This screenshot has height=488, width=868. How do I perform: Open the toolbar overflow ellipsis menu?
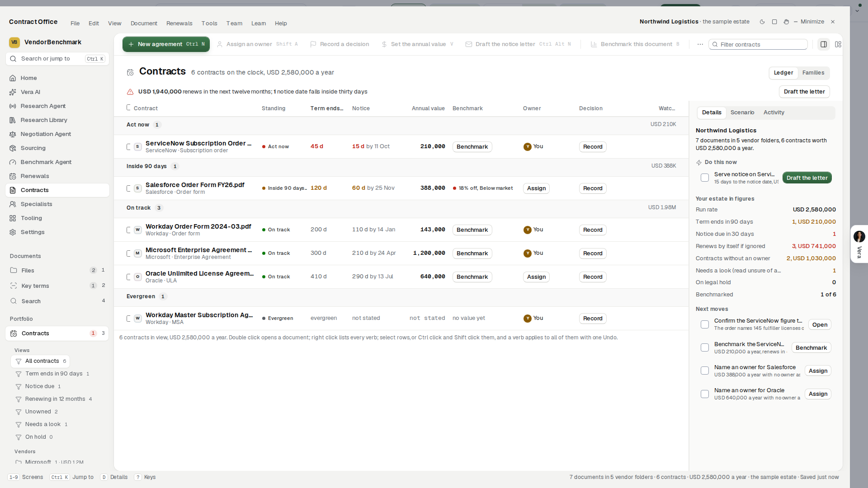[700, 44]
